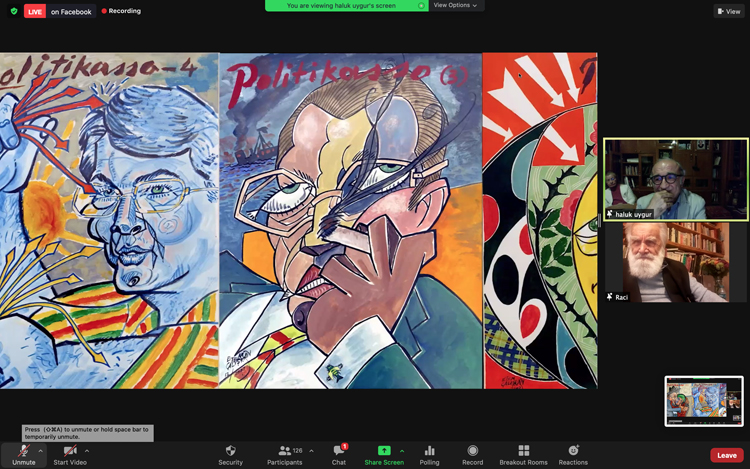Open share options arrow next to Share Screen
This screenshot has height=469, width=750.
pyautogui.click(x=402, y=451)
